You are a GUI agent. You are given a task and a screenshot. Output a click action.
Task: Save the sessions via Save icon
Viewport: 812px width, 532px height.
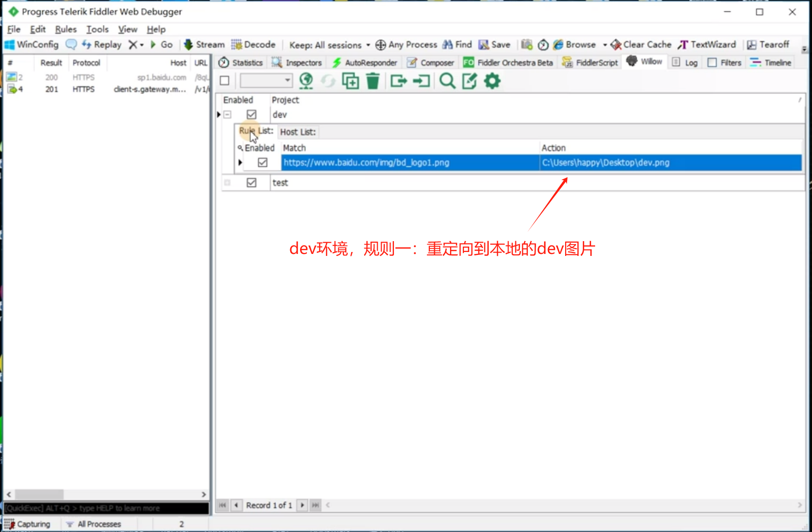(x=494, y=45)
